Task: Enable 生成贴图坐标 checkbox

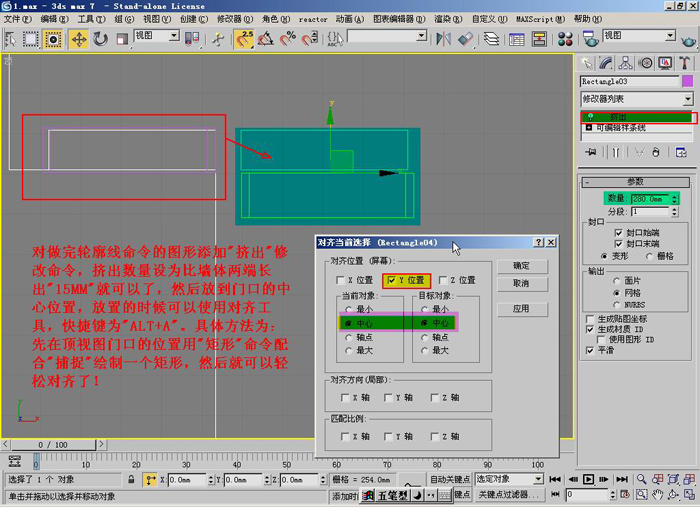Action: 590,319
